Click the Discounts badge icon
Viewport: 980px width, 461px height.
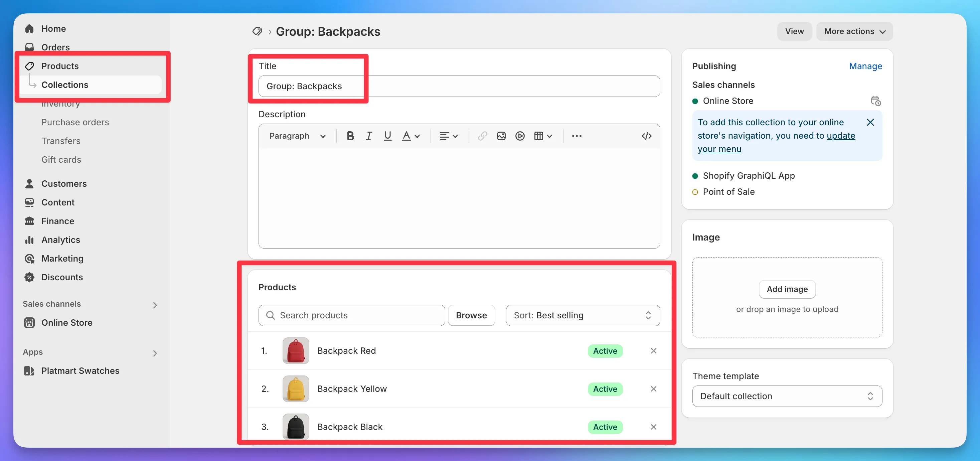coord(29,277)
